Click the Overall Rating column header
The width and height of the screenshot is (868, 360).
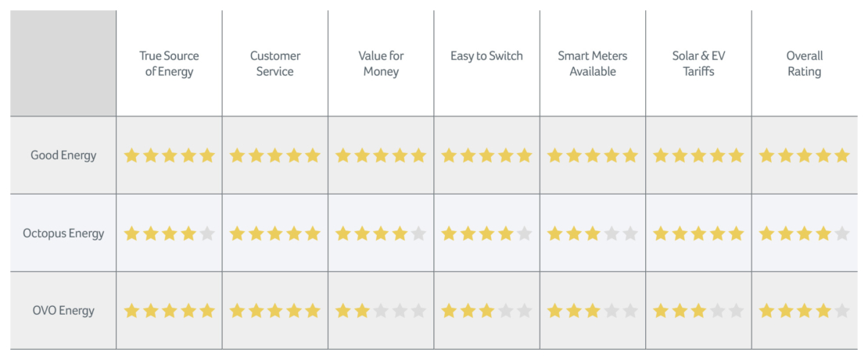[804, 63]
